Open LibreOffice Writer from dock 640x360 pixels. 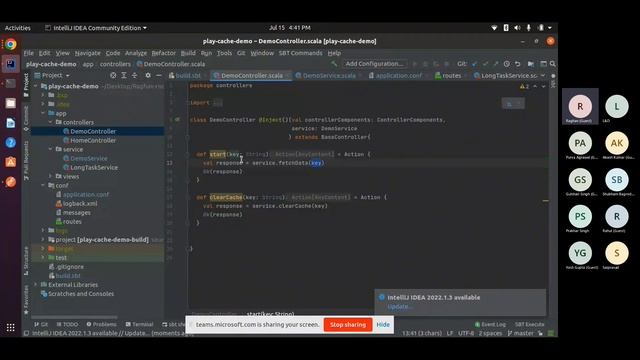point(11,123)
